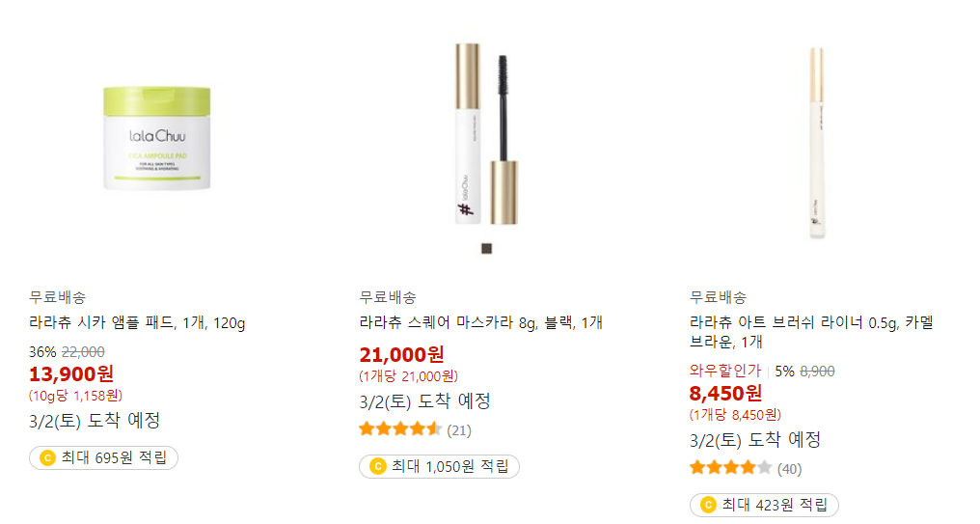Select the black color swatch under mascara

pyautogui.click(x=487, y=248)
